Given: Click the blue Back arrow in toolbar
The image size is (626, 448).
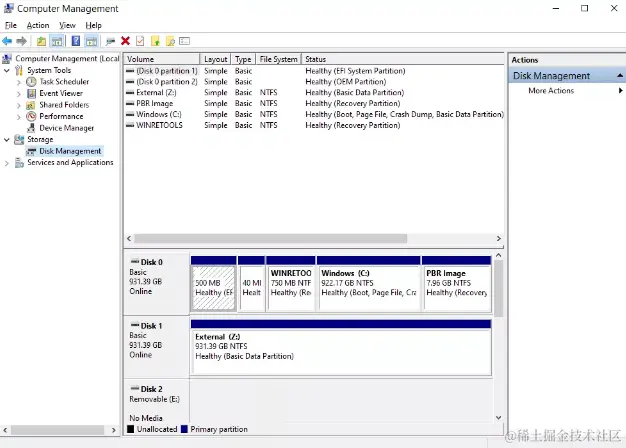Looking at the screenshot, I should [x=7, y=41].
